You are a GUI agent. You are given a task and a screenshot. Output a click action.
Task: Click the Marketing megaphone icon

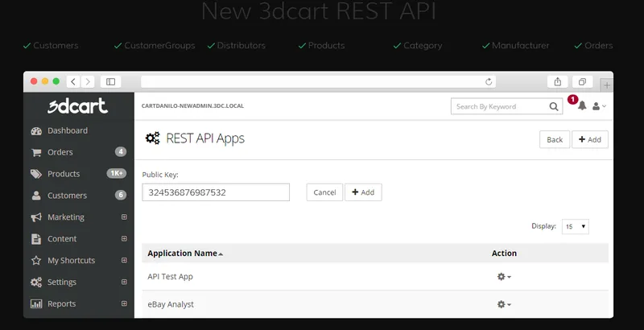point(36,217)
